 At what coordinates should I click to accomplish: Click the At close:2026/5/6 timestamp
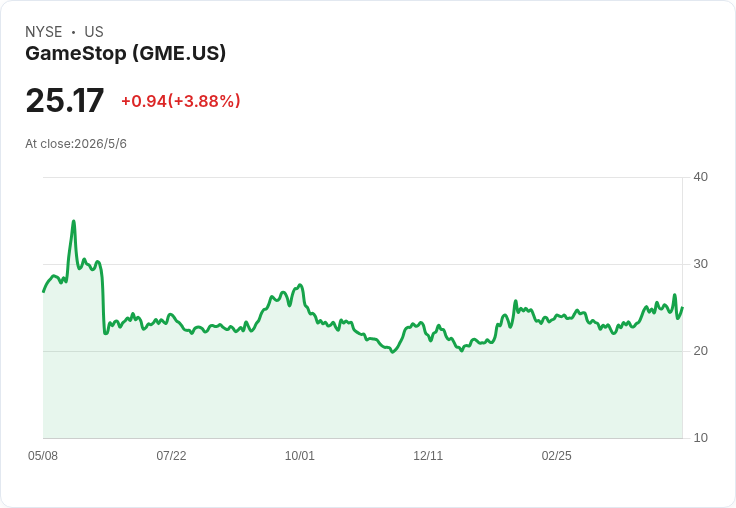pyautogui.click(x=76, y=144)
